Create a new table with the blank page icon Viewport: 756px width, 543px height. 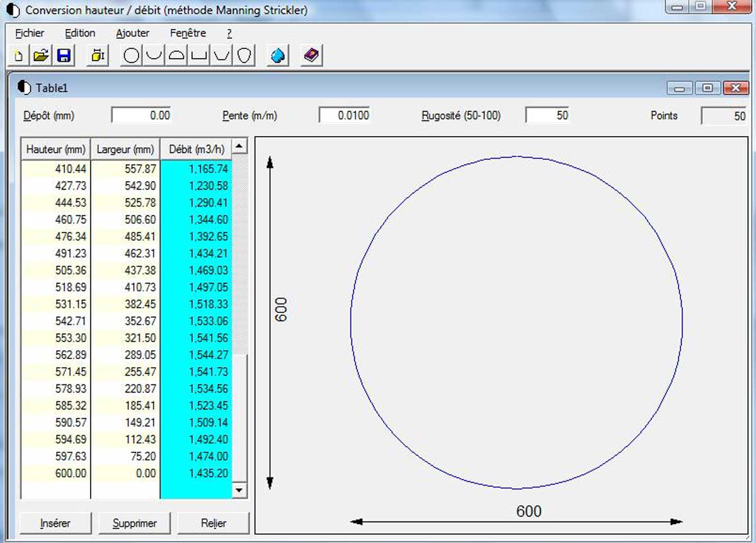pyautogui.click(x=18, y=55)
